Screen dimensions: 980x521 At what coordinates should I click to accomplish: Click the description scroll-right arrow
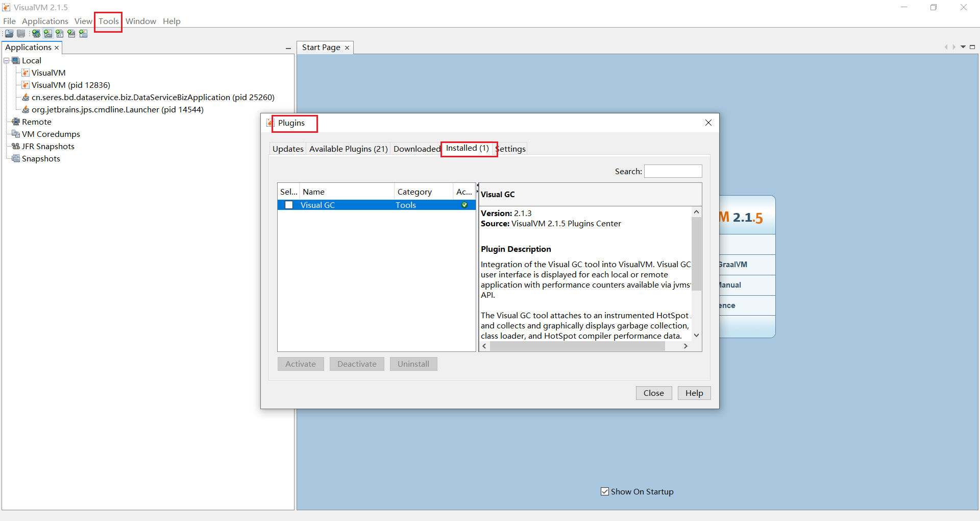pos(686,346)
